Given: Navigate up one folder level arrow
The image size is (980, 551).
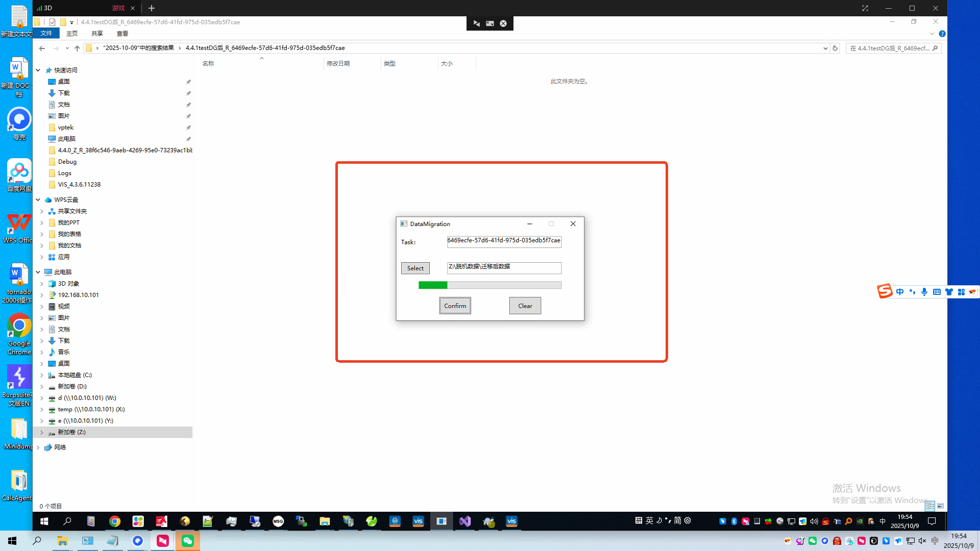Looking at the screenshot, I should coord(77,48).
